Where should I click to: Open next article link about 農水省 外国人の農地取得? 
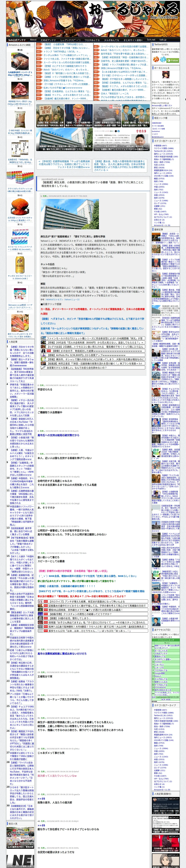point(120,165)
